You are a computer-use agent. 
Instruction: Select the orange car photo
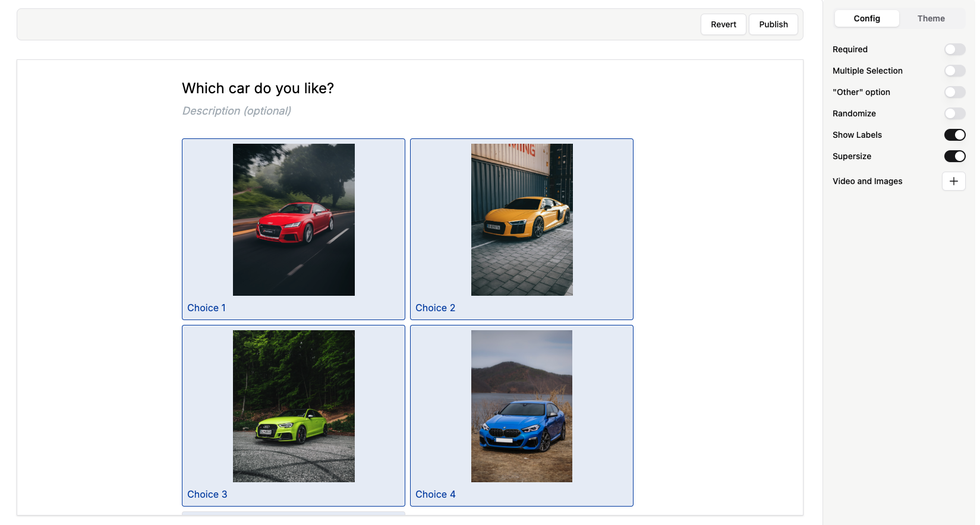click(x=522, y=220)
